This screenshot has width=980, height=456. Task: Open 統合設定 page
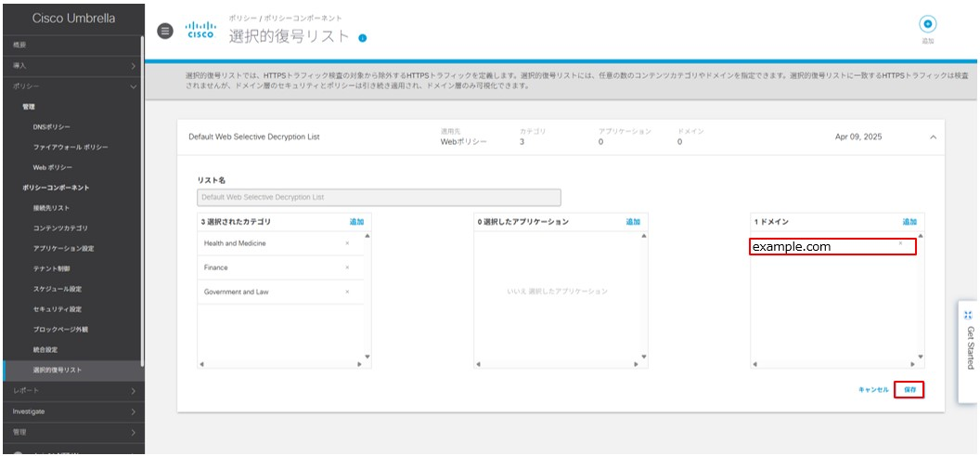pyautogui.click(x=45, y=350)
